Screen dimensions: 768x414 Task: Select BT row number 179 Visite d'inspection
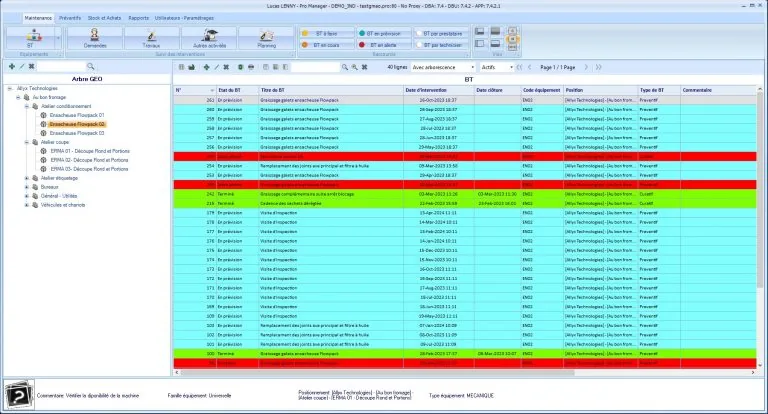[465, 213]
